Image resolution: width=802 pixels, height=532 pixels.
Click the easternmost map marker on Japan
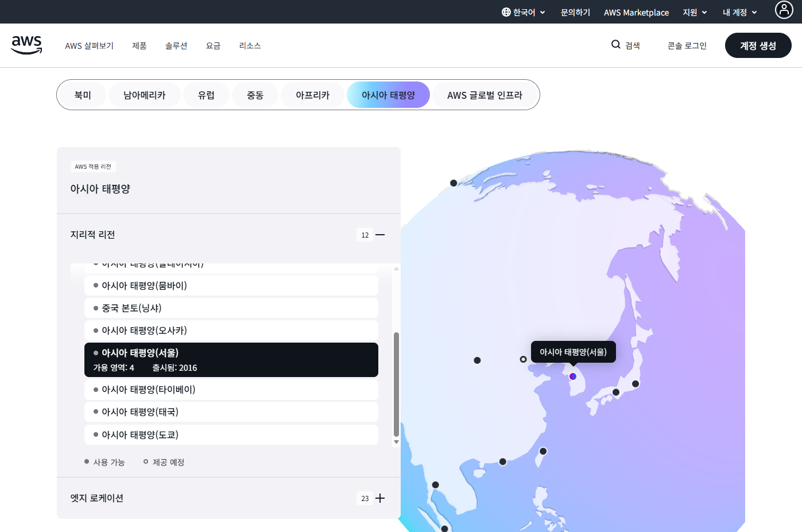tap(636, 384)
